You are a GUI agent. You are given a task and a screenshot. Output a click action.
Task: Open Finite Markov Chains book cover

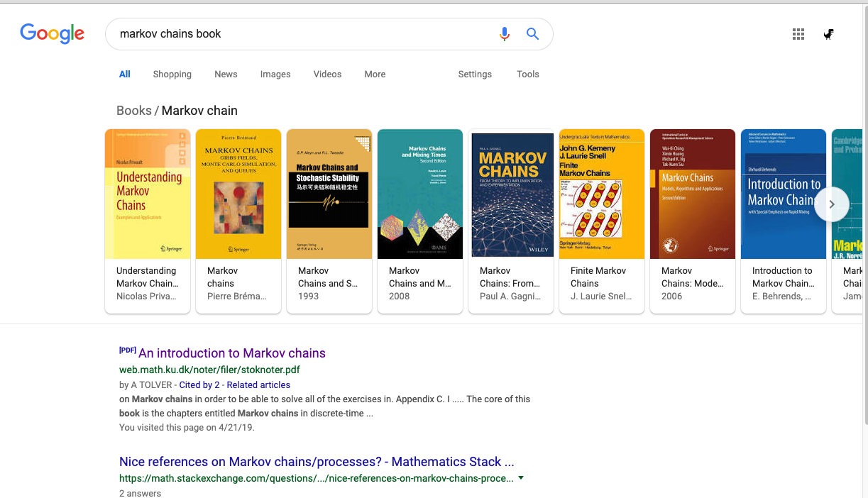[x=602, y=194]
